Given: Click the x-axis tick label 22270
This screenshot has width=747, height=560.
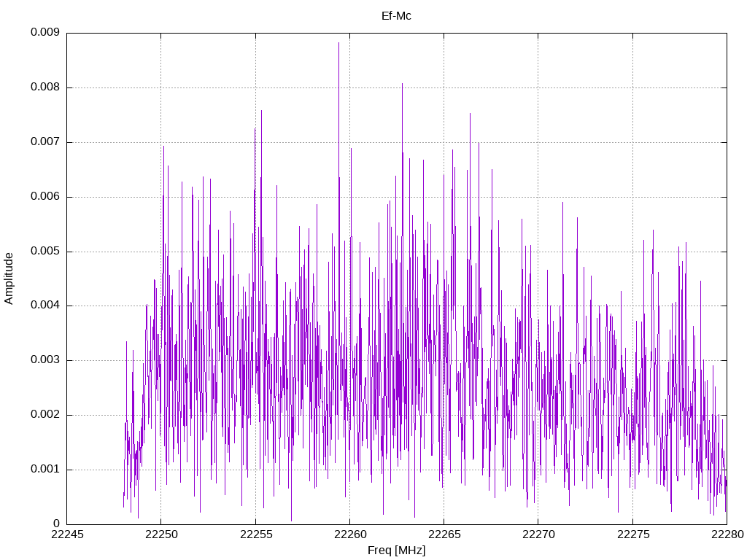Looking at the screenshot, I should (x=538, y=534).
